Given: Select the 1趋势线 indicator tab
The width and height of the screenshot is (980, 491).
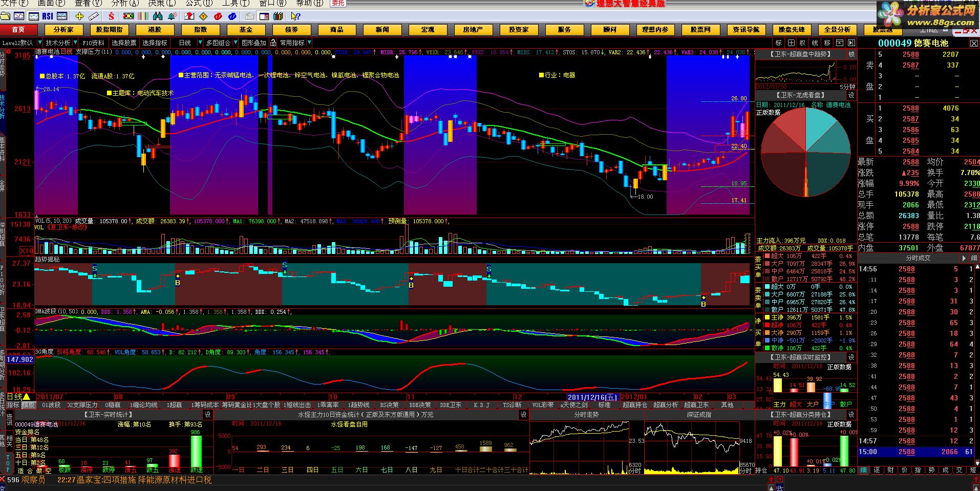Looking at the screenshot, I should (x=358, y=405).
